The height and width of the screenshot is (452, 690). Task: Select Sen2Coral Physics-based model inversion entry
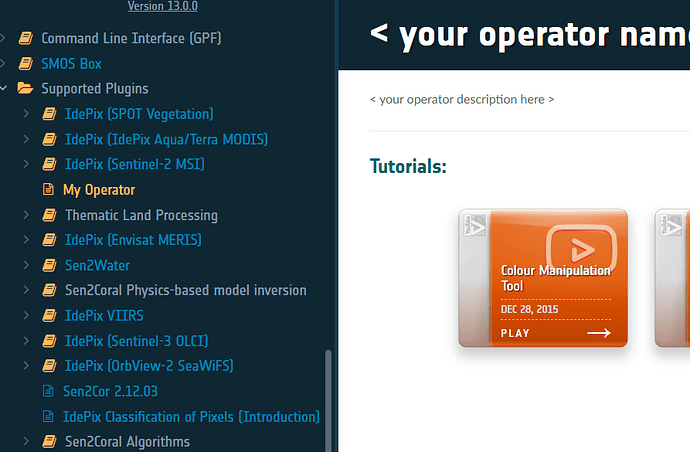pyautogui.click(x=186, y=290)
